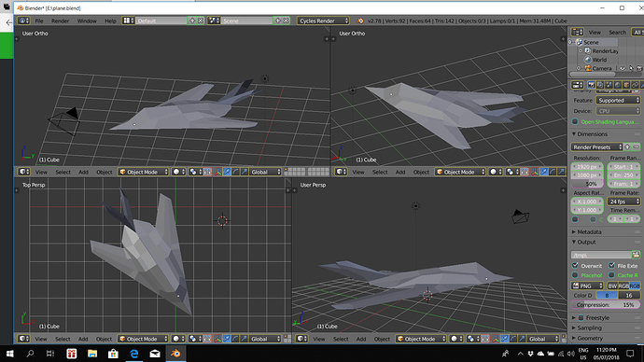Add a new scene with plus icon
Viewport: 644px width, 362px height.
click(277, 21)
